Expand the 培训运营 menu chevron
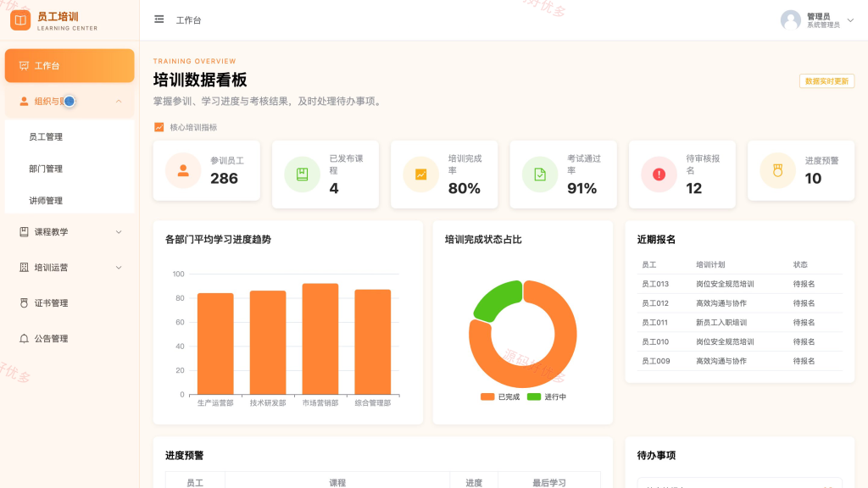Viewport: 868px width, 488px height. (x=119, y=267)
